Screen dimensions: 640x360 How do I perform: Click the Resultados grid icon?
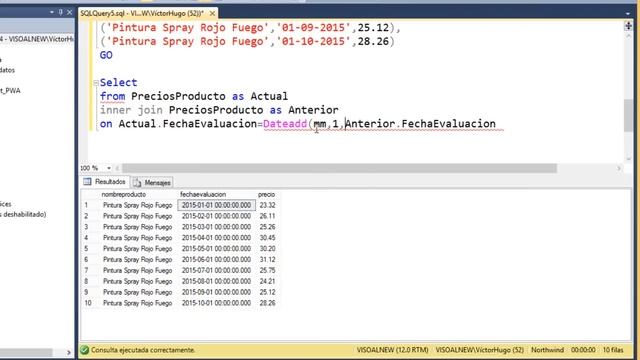click(87, 182)
